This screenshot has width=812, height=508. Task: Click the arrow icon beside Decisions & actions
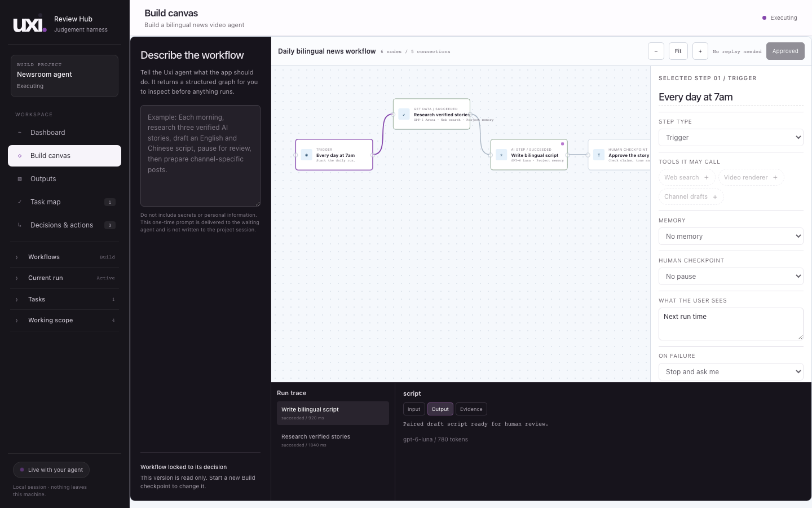click(20, 225)
